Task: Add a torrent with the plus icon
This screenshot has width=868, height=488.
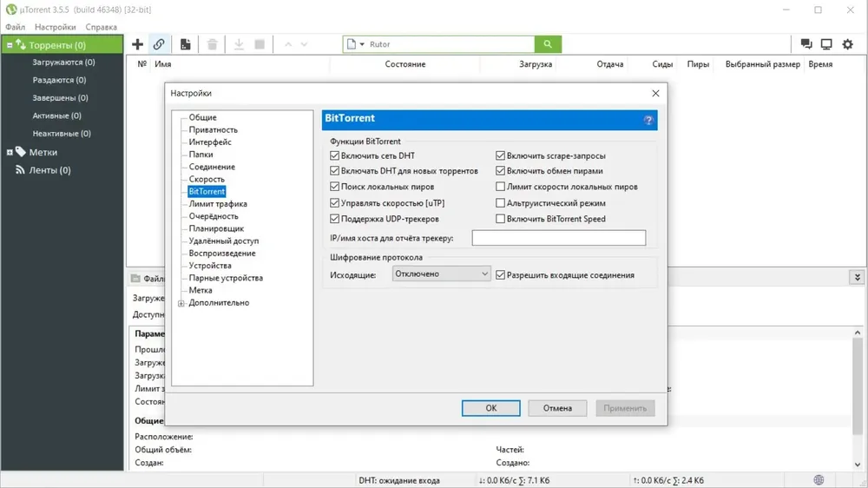Action: tap(137, 44)
